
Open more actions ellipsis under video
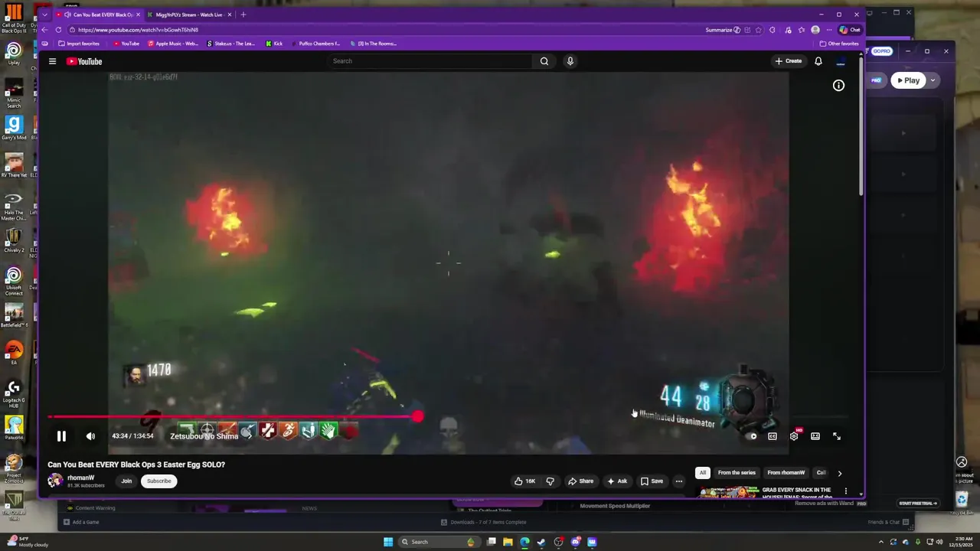tap(678, 481)
